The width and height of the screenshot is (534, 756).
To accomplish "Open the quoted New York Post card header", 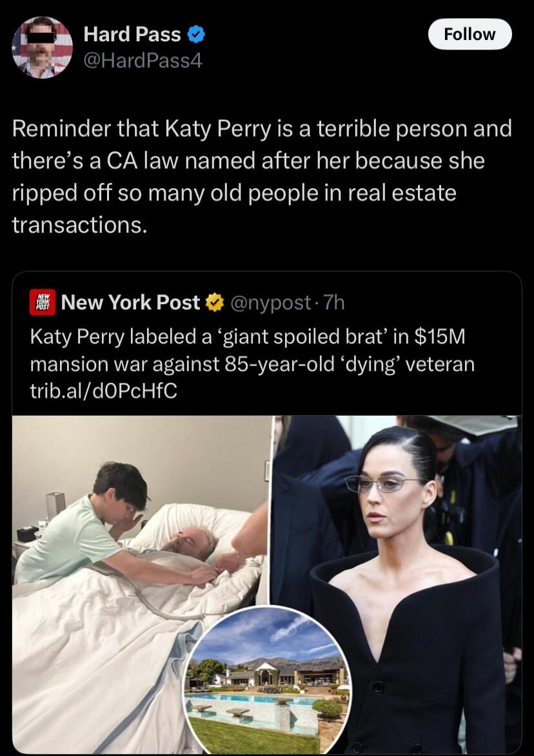I will pyautogui.click(x=187, y=302).
